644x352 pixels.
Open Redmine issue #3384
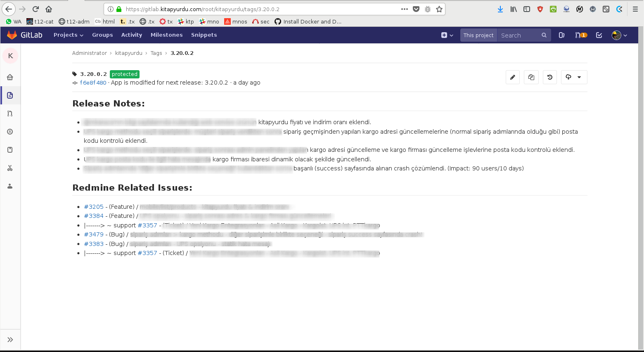(94, 216)
